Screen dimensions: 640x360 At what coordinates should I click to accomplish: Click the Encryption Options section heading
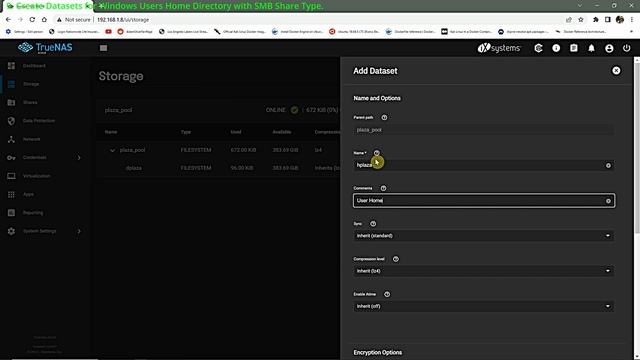click(x=378, y=353)
